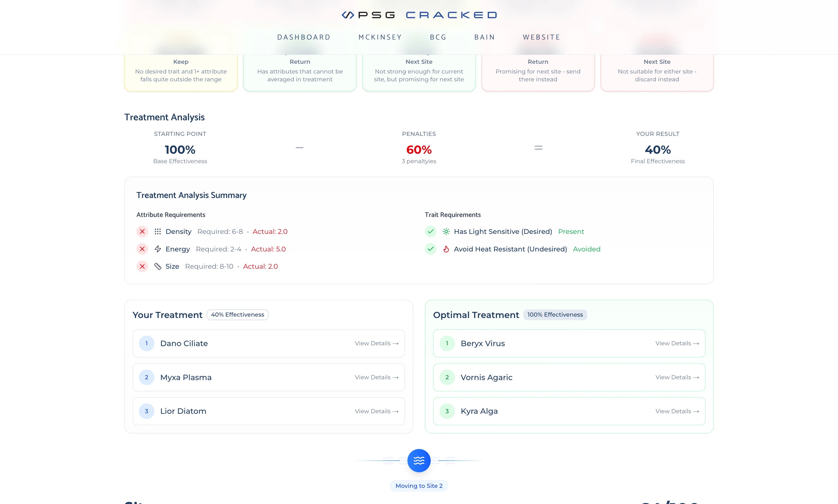Click the blue waves site icon
Viewport: 838px width, 504px height.
pyautogui.click(x=419, y=461)
